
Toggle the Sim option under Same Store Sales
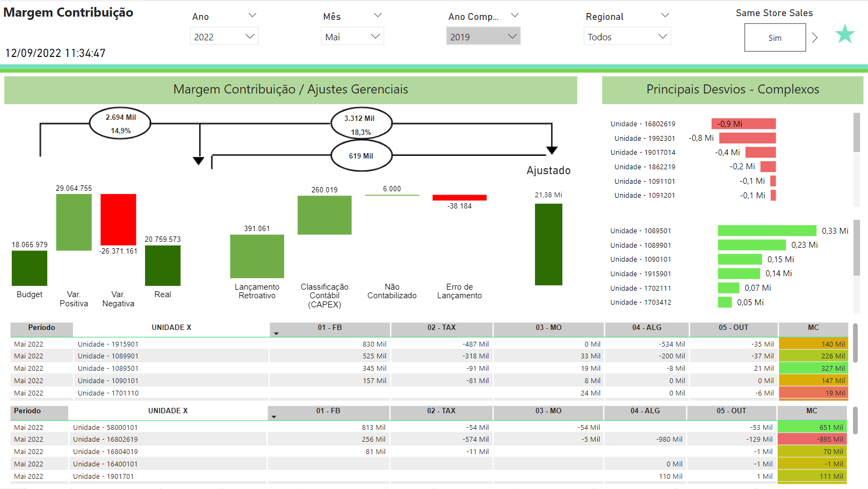click(775, 38)
